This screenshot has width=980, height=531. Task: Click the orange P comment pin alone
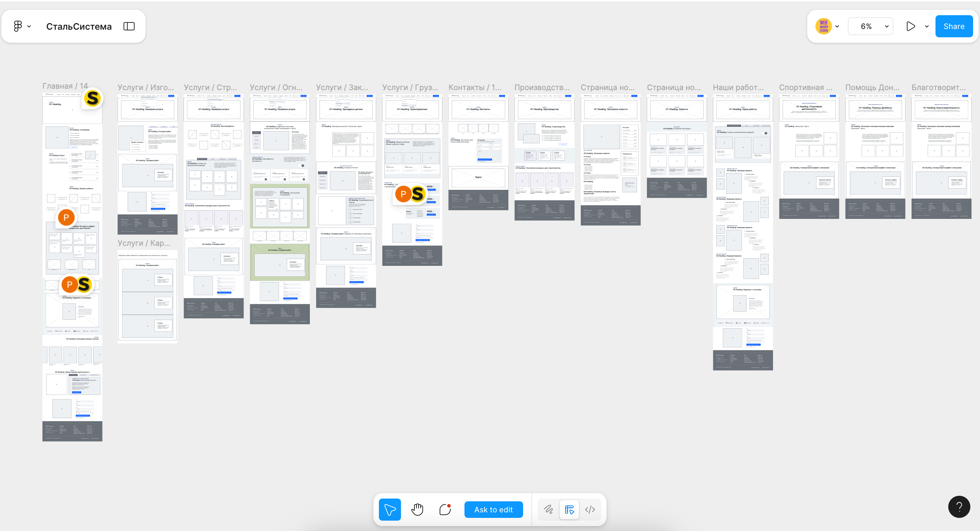[x=66, y=218]
